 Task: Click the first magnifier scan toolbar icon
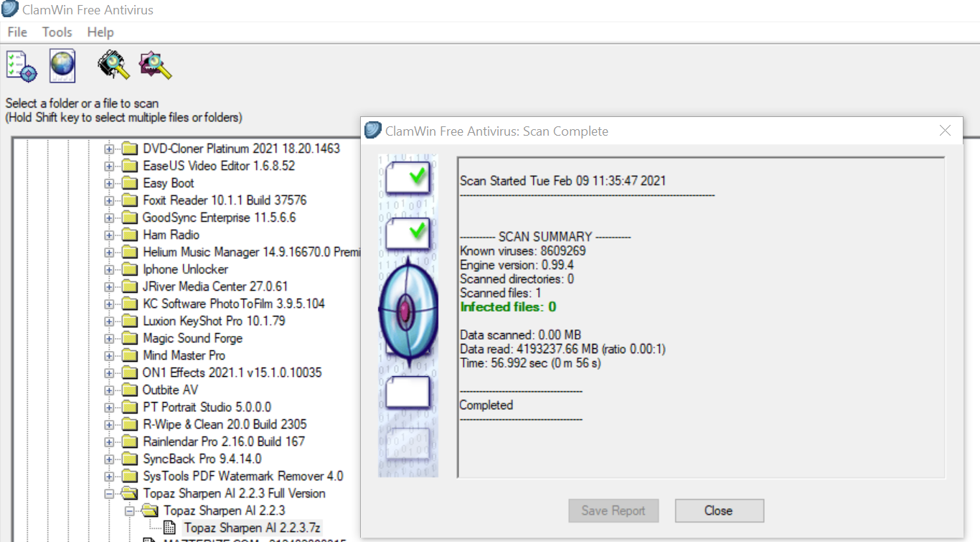click(114, 65)
